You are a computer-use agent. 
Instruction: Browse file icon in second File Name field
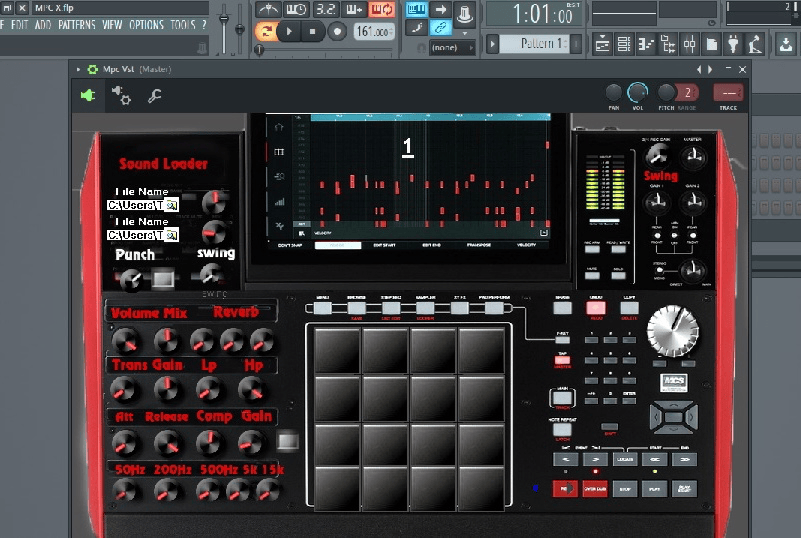click(172, 235)
